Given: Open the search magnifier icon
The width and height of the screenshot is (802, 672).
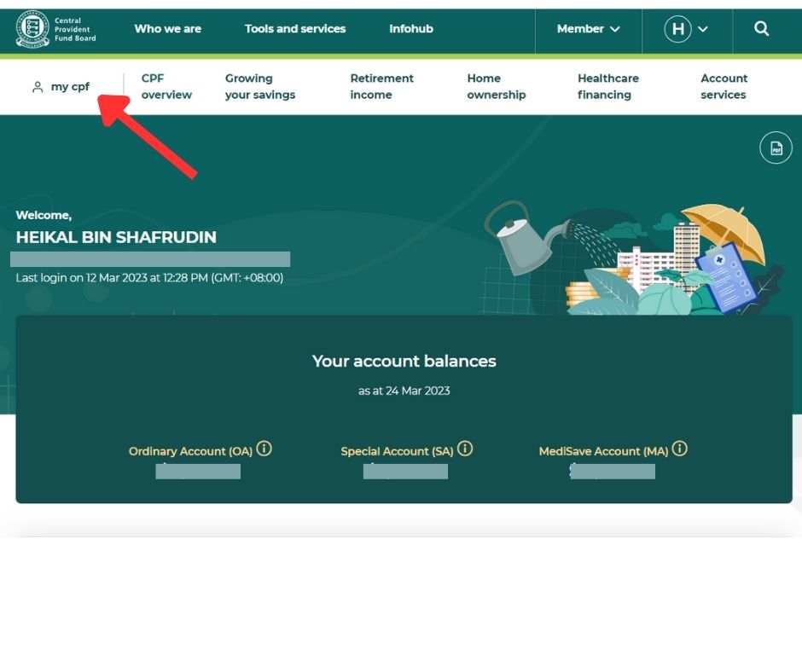Looking at the screenshot, I should [x=762, y=29].
